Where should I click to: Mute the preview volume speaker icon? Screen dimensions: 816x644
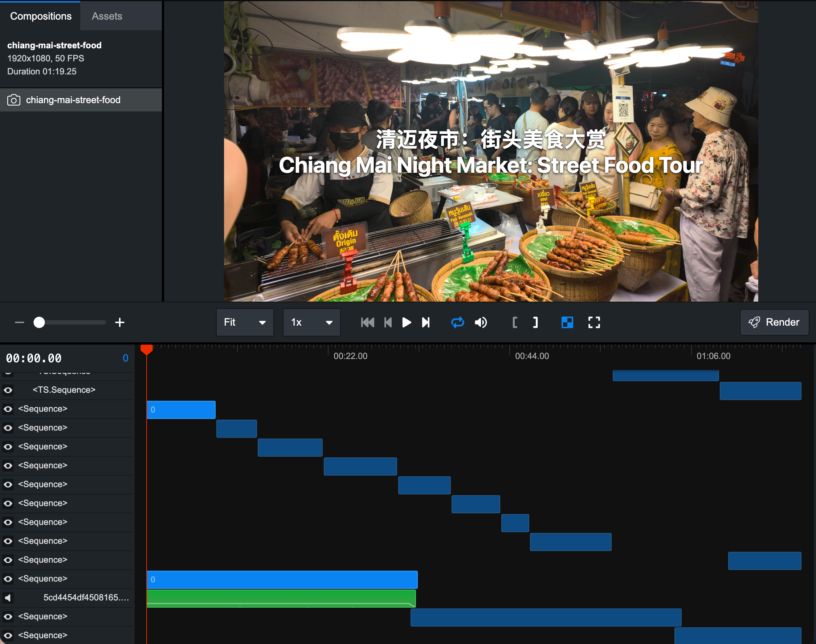point(481,322)
